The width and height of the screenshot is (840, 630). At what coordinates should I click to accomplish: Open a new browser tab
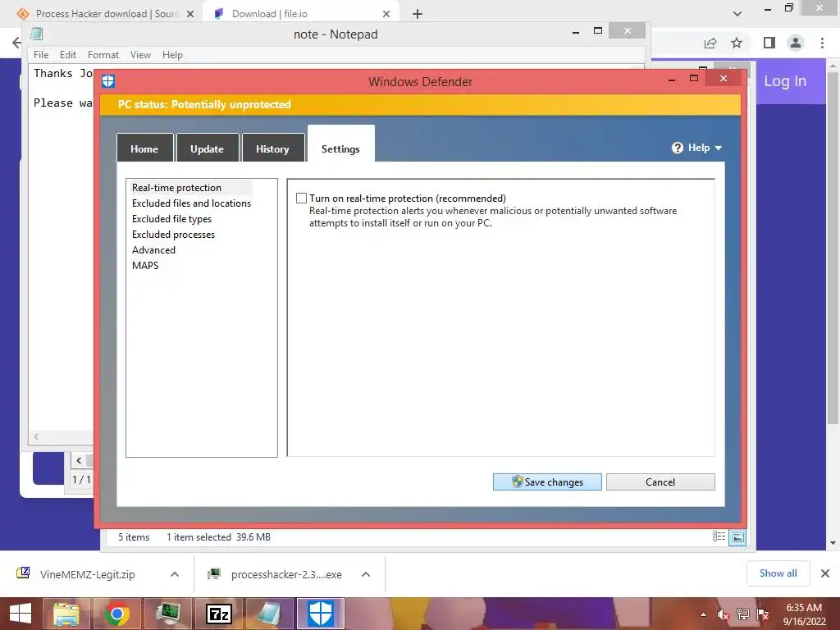tap(418, 14)
